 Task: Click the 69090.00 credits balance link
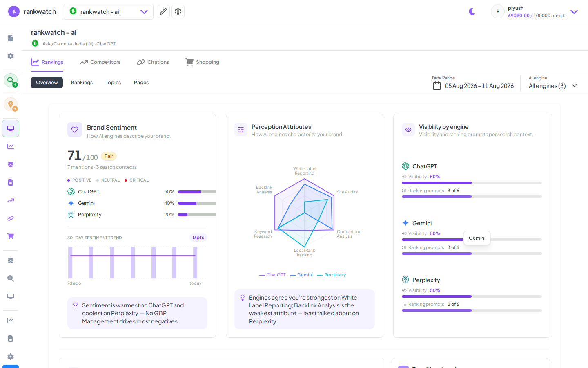tap(519, 16)
